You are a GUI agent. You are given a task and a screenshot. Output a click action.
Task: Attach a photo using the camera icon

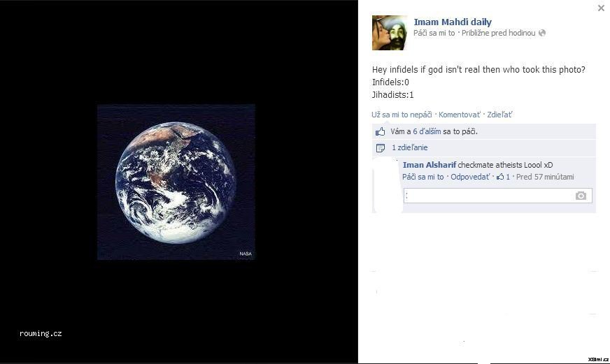point(581,196)
